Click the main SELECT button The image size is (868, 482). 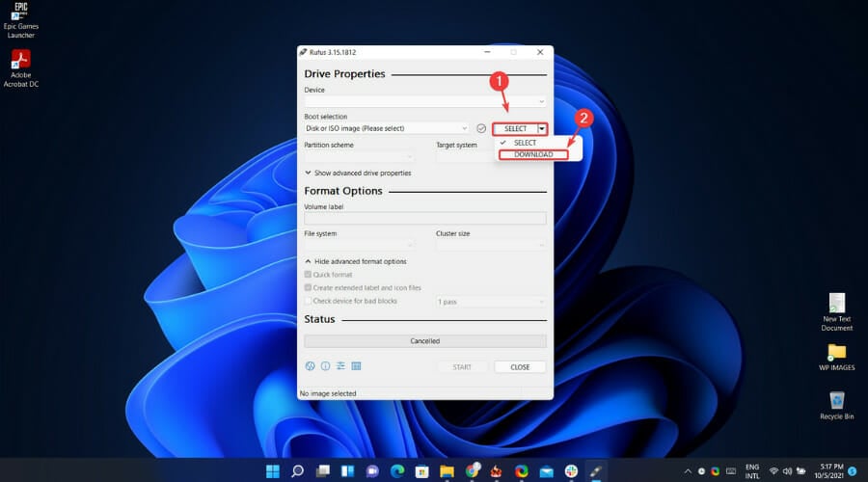coord(515,128)
